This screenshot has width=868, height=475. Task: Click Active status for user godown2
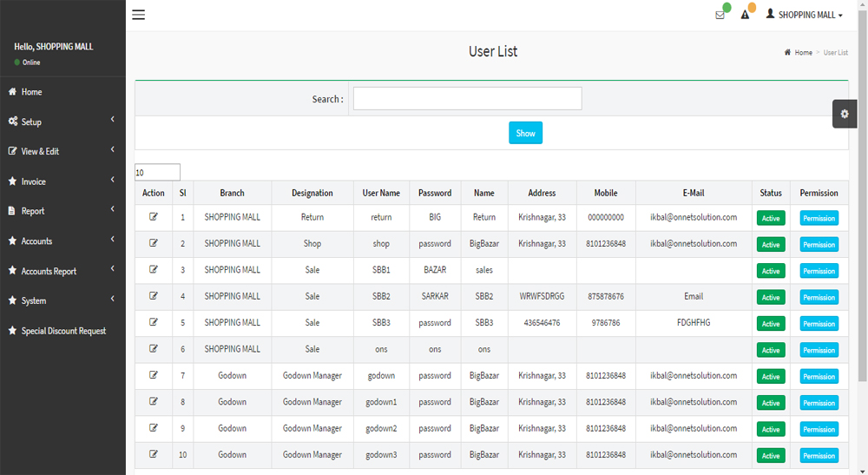point(771,429)
